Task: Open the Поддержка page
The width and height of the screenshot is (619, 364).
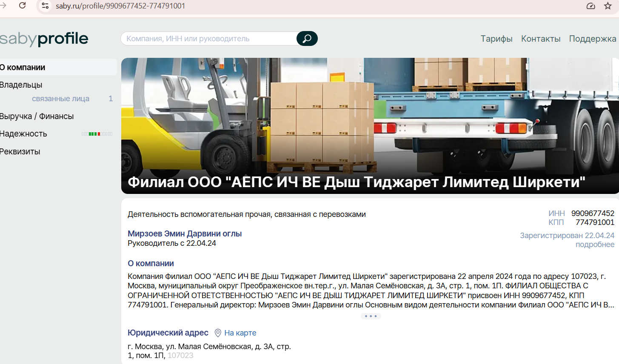Action: tap(593, 39)
